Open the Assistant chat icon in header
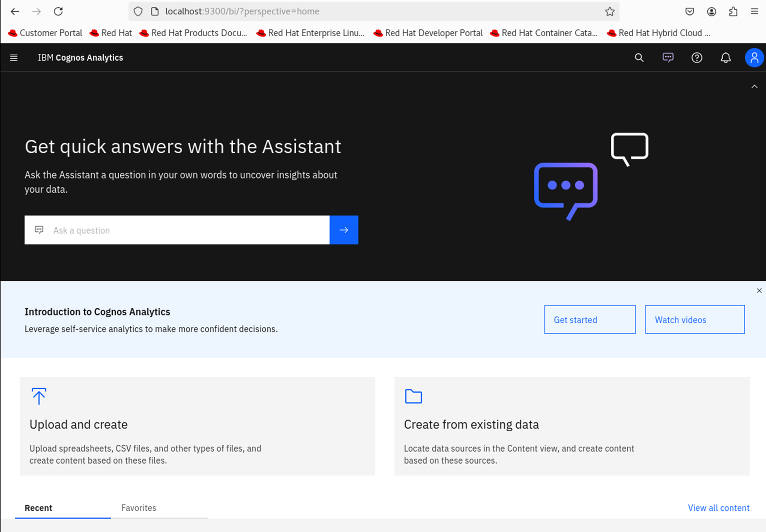The image size is (766, 532). pos(668,58)
